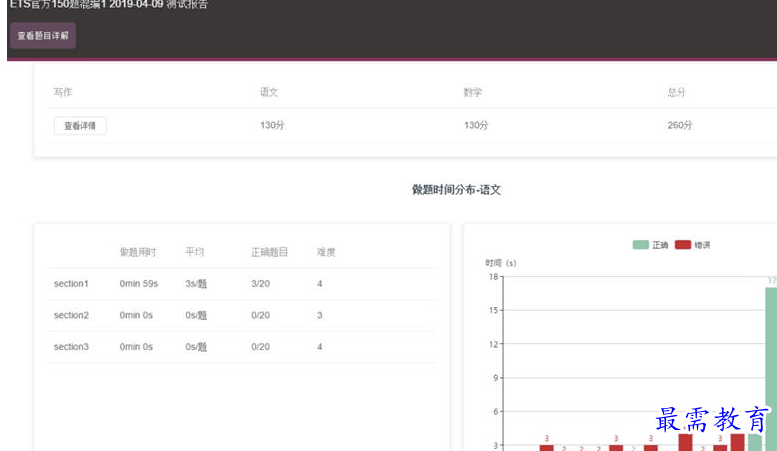The width and height of the screenshot is (777, 451).
Task: Select the 数学 column header
Action: [473, 92]
